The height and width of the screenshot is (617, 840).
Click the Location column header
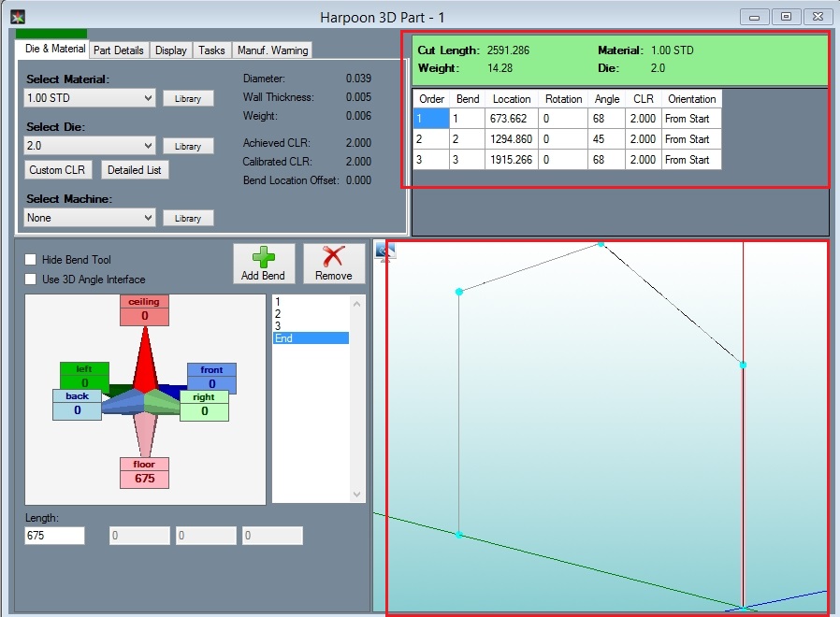(x=512, y=99)
